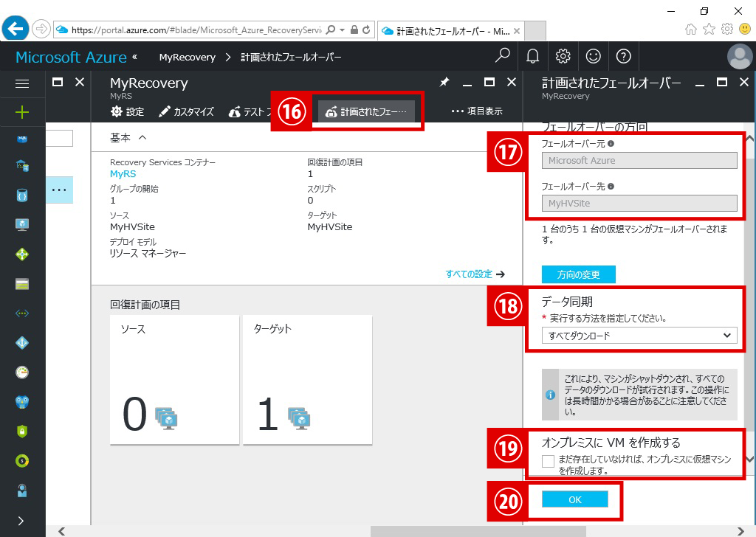This screenshot has width=756, height=537.
Task: Collapse breadcrumb with double chevron
Action: pyautogui.click(x=134, y=57)
